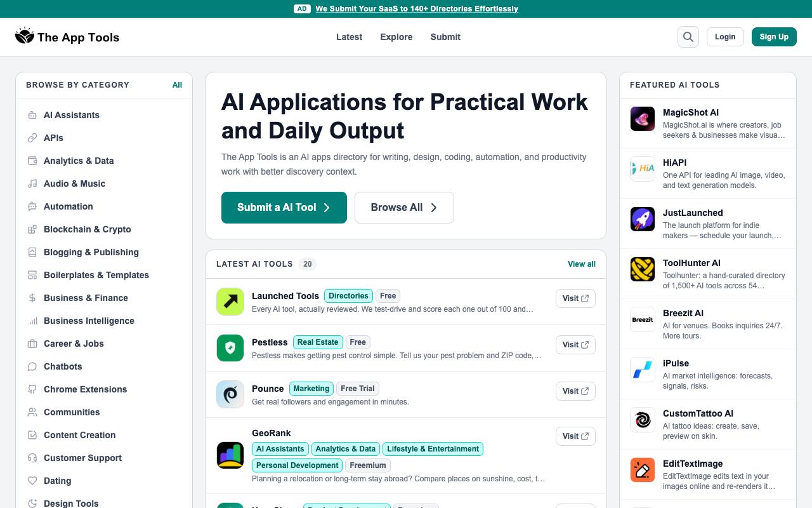Open the Pestless shield logo
The image size is (812, 508).
click(x=230, y=348)
